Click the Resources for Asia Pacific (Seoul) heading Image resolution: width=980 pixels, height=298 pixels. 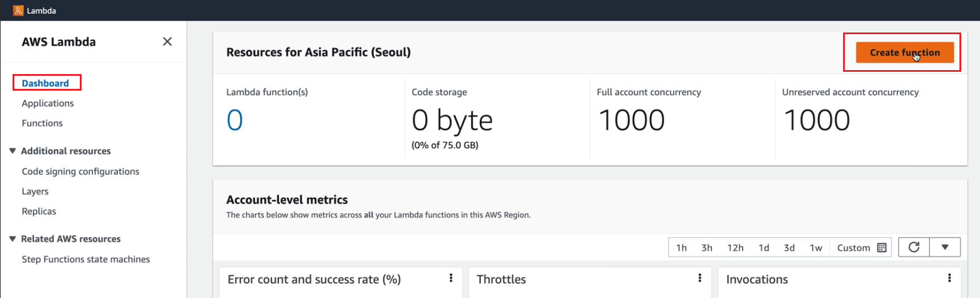tap(318, 52)
